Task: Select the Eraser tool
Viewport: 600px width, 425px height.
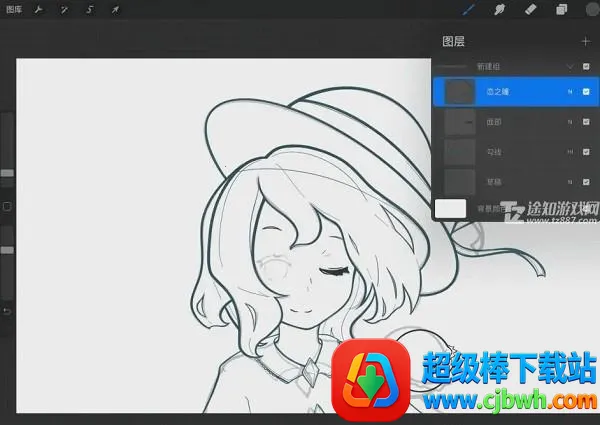Action: [x=530, y=10]
